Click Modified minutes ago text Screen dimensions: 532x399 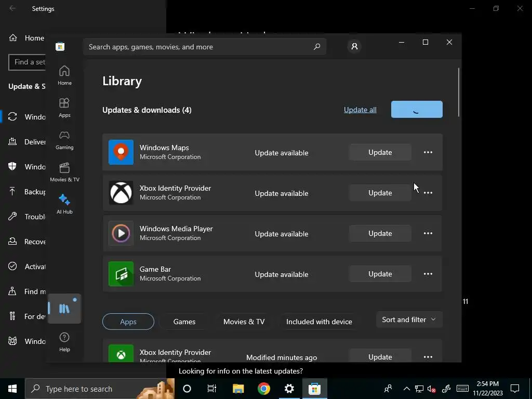pyautogui.click(x=282, y=357)
